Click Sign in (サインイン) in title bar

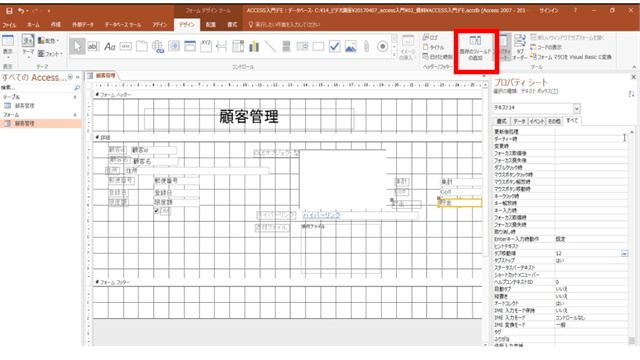tap(549, 11)
